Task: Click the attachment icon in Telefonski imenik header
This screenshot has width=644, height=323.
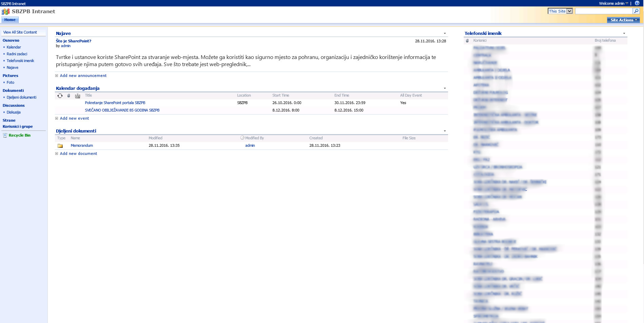Action: [x=467, y=41]
